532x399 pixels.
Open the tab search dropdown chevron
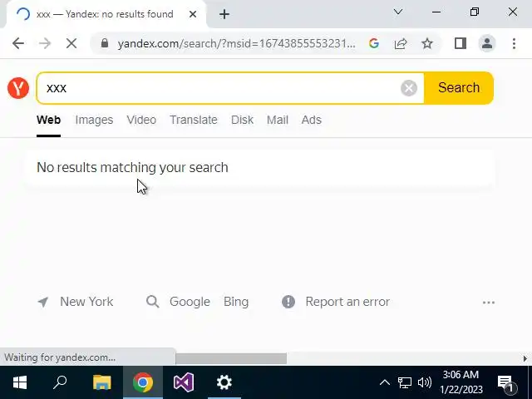point(398,12)
